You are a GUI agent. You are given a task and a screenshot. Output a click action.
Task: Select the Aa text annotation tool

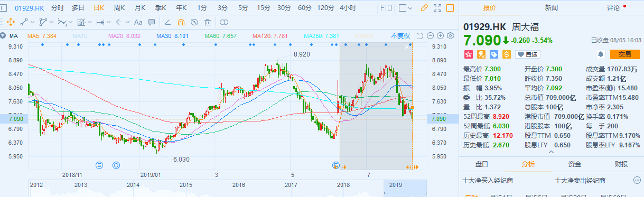(x=138, y=22)
